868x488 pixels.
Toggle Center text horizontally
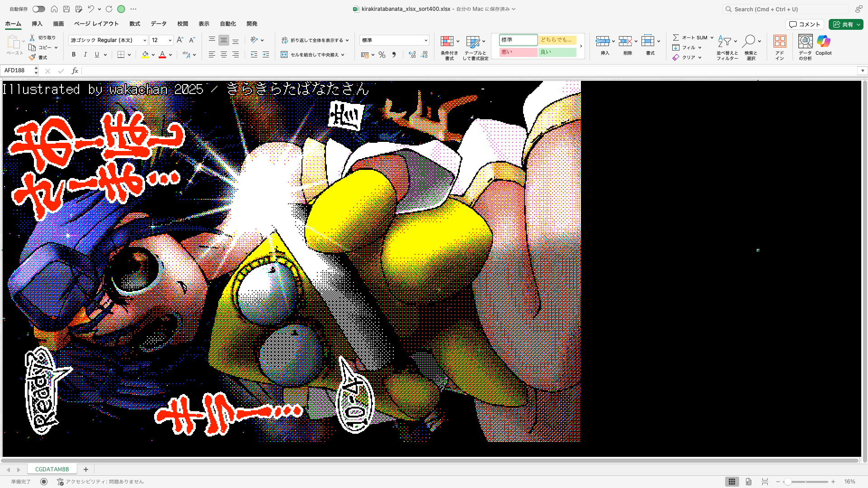click(x=224, y=55)
